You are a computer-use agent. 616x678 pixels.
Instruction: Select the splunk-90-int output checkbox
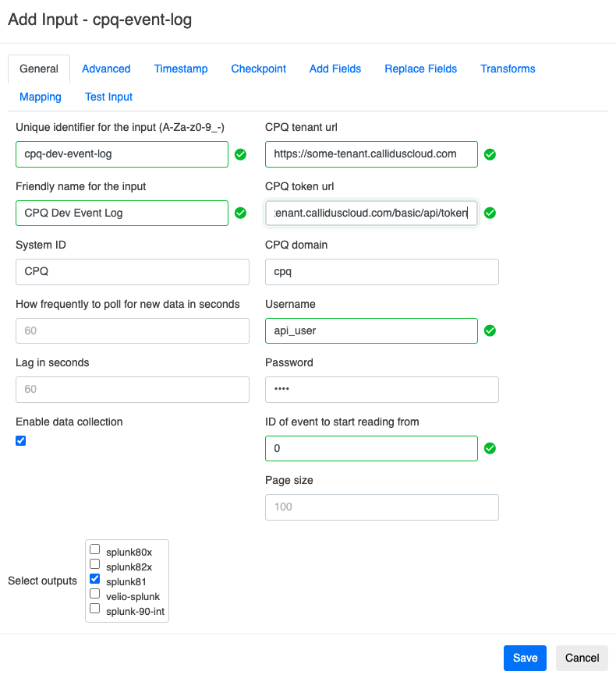click(x=95, y=609)
